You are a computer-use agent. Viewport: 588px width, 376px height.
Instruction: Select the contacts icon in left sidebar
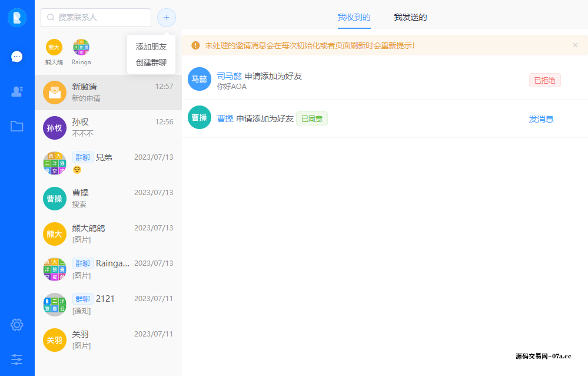click(x=16, y=91)
